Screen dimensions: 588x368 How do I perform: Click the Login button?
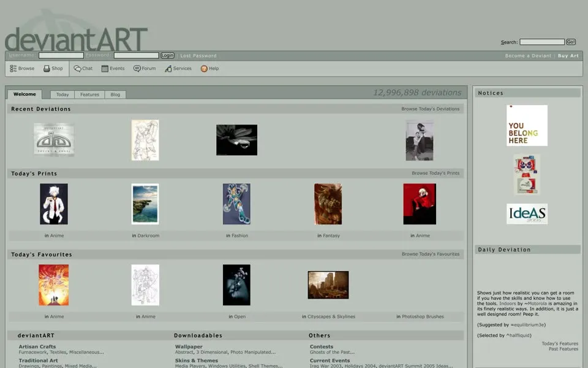click(167, 55)
